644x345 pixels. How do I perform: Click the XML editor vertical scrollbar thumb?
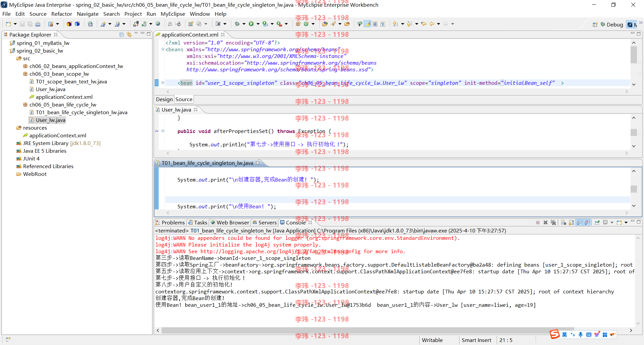pyautogui.click(x=634, y=55)
